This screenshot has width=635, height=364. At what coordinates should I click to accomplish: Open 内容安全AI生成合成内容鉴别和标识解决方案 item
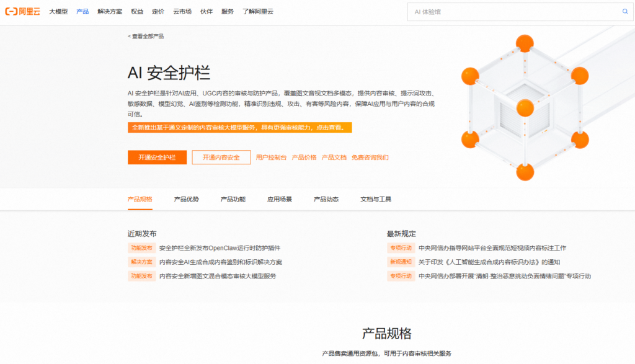pos(221,262)
